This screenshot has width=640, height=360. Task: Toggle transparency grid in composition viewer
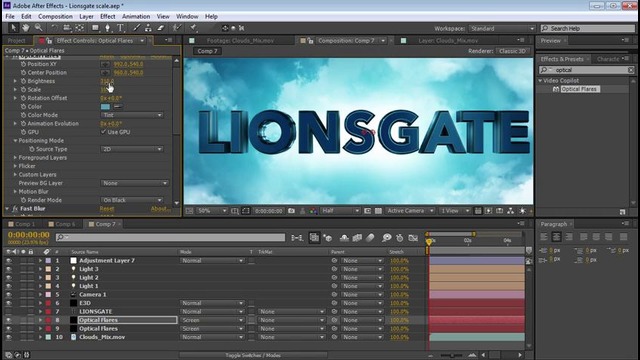378,211
